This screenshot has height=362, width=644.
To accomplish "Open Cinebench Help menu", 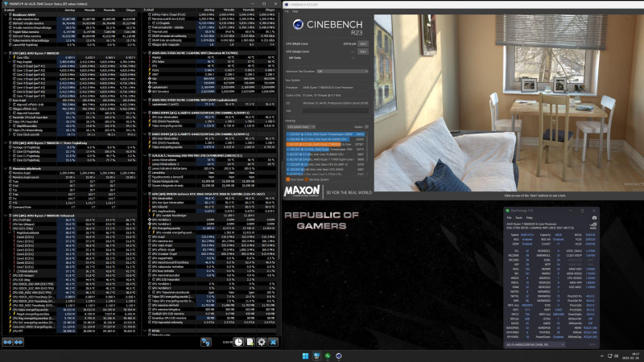I will (295, 11).
